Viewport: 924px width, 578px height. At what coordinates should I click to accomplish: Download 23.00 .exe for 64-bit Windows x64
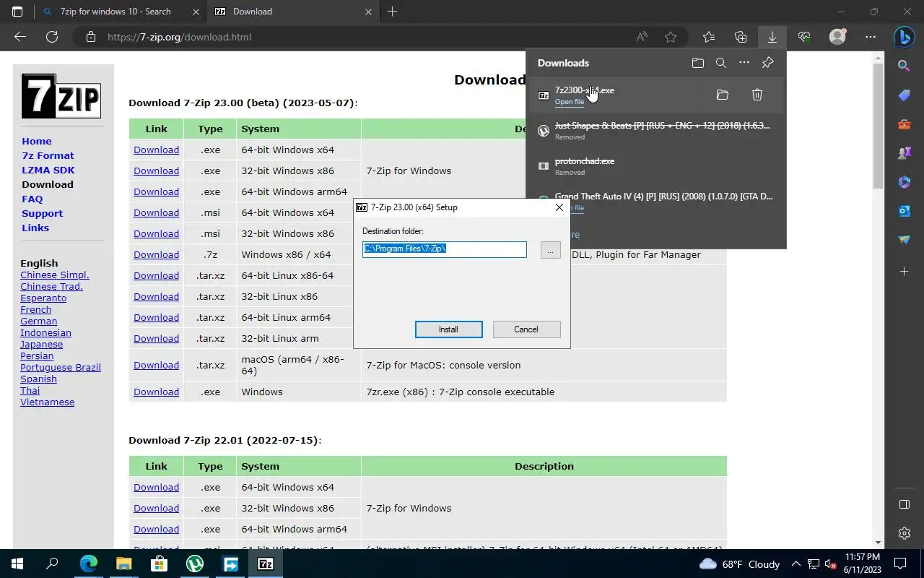[156, 150]
